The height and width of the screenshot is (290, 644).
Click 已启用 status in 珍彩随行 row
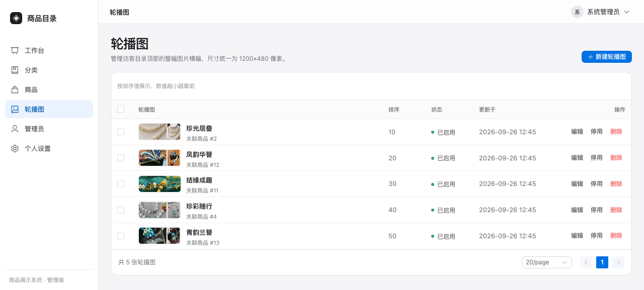tap(443, 210)
